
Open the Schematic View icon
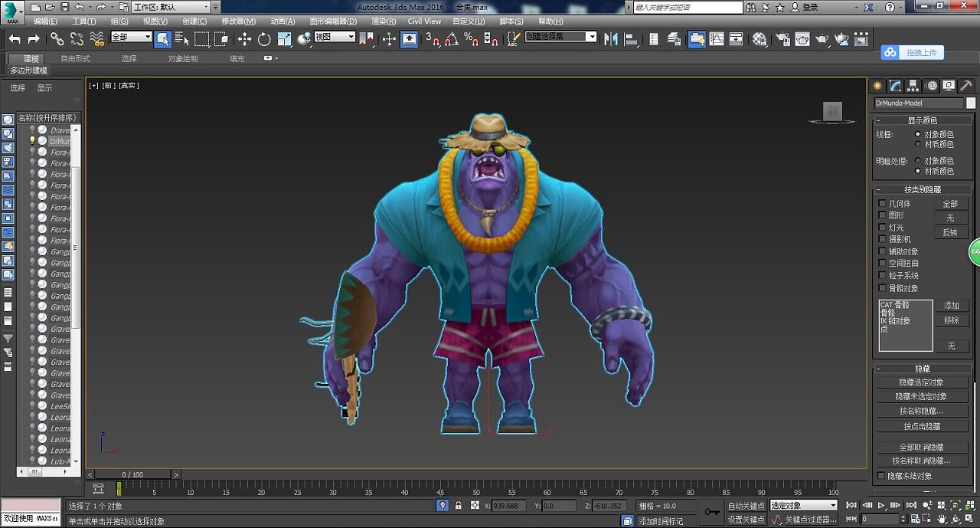tap(736, 39)
